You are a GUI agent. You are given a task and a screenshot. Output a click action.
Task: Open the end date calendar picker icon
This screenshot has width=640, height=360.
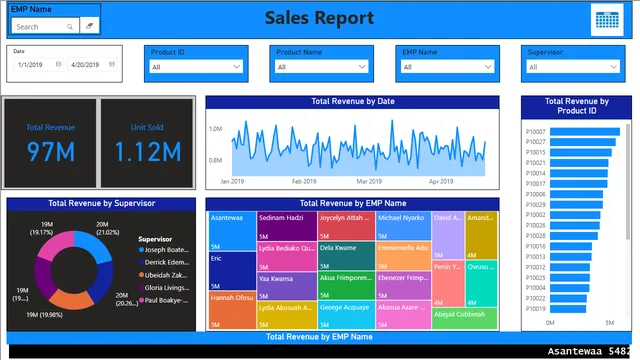pos(111,64)
